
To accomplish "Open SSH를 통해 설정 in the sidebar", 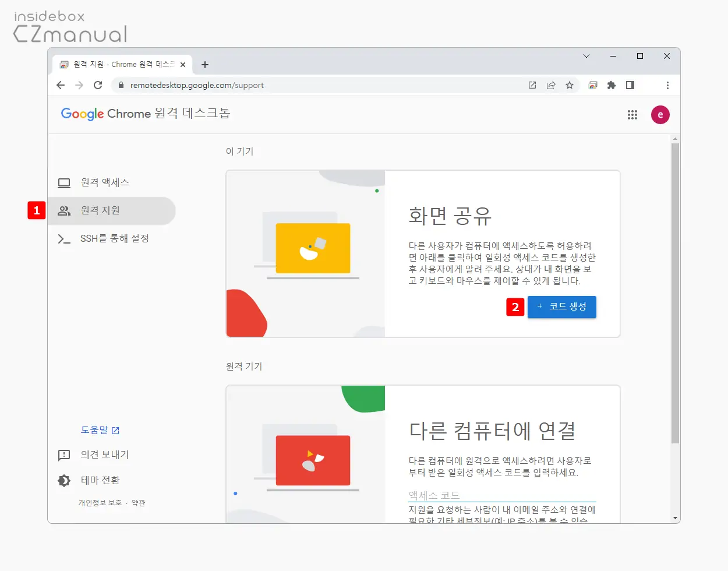I will [x=112, y=239].
